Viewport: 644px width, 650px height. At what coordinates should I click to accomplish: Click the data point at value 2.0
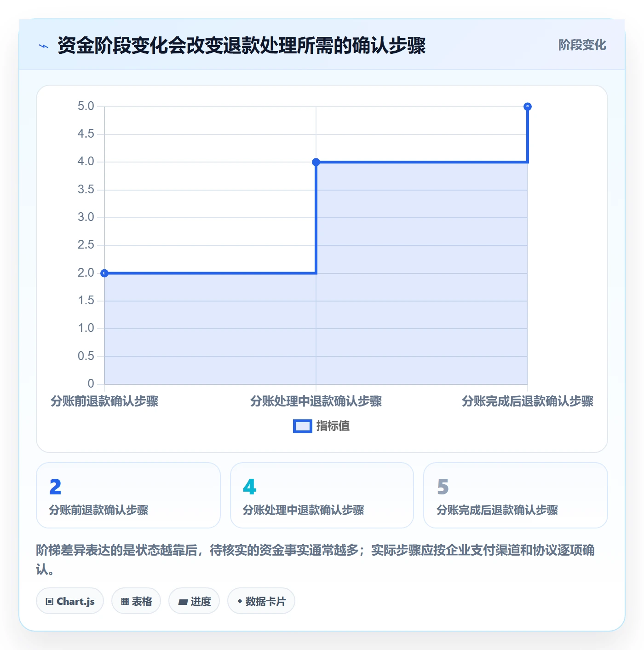(104, 273)
